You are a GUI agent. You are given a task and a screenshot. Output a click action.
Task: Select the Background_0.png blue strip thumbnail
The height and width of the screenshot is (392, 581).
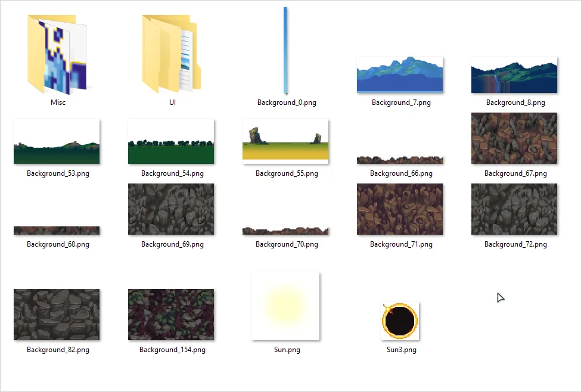tap(285, 51)
